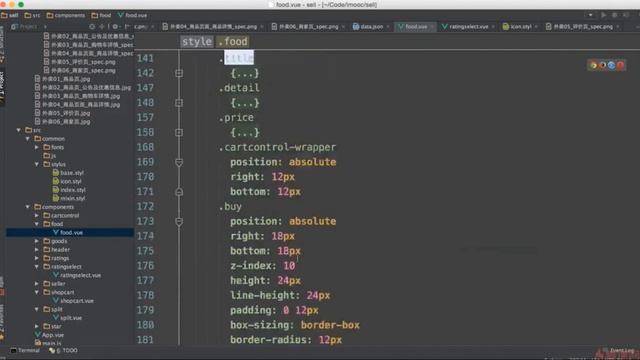This screenshot has height=360, width=640.
Task: Click Project panel settings gear icon
Action: 115,27
